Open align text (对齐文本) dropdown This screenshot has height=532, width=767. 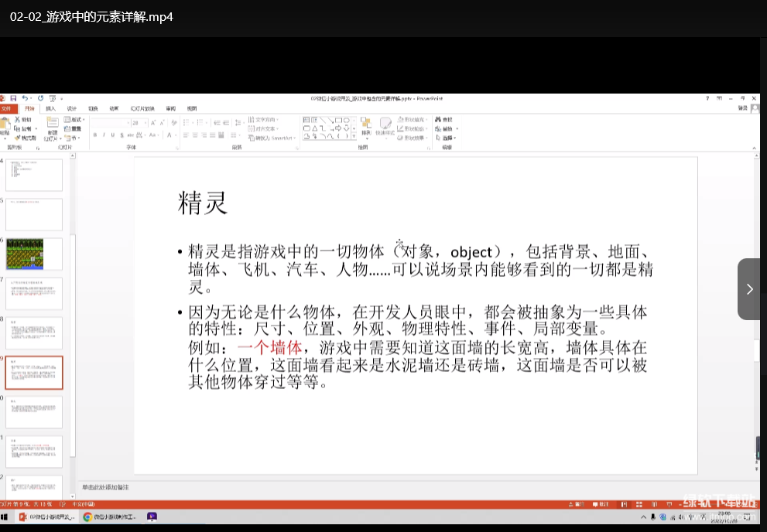[x=263, y=129]
